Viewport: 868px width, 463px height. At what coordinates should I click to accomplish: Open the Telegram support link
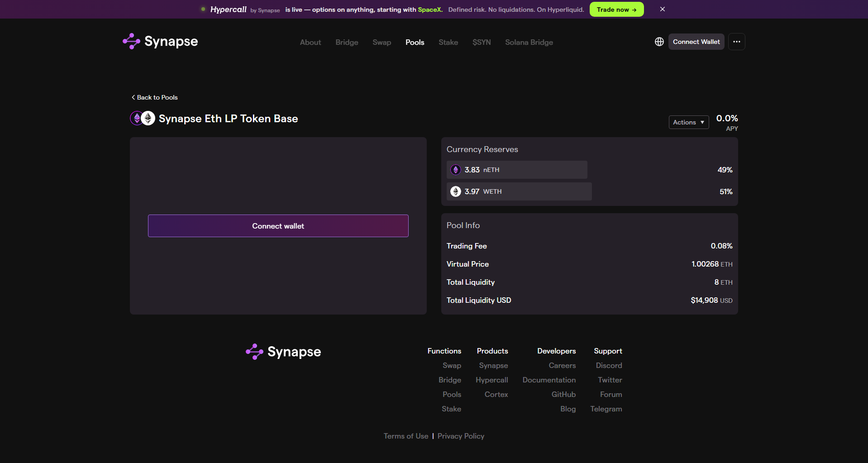606,409
